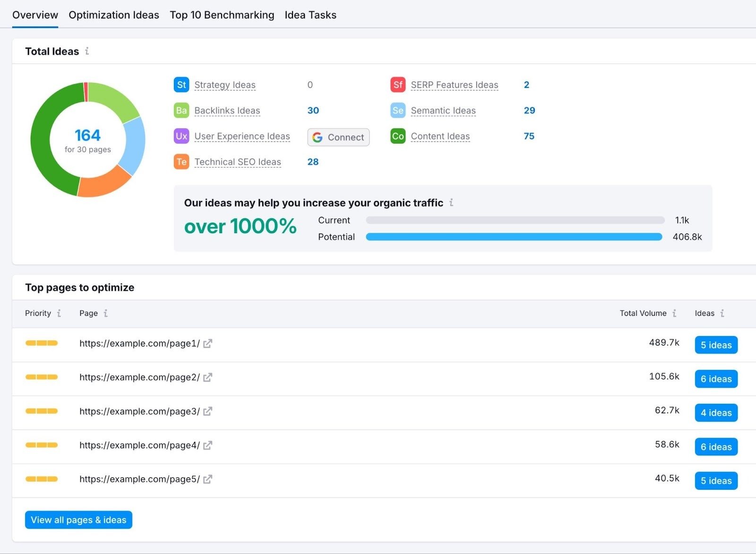Click the Technical SEO 'Te' icon
This screenshot has width=756, height=554.
pyautogui.click(x=181, y=162)
